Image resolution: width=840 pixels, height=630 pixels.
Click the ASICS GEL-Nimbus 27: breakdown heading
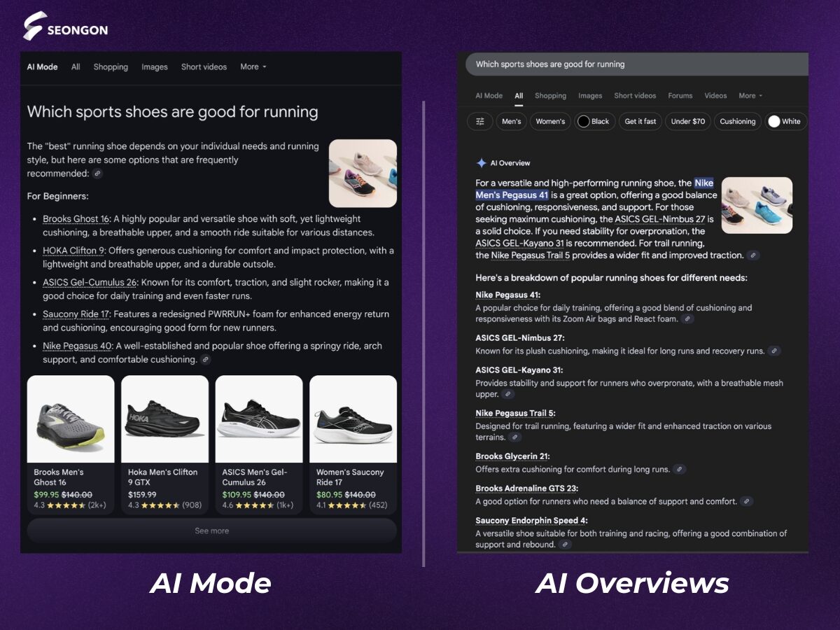519,338
